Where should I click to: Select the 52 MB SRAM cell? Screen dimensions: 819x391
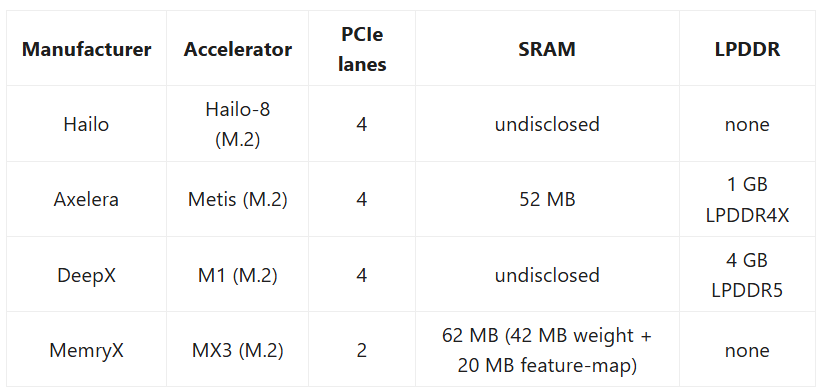(547, 199)
